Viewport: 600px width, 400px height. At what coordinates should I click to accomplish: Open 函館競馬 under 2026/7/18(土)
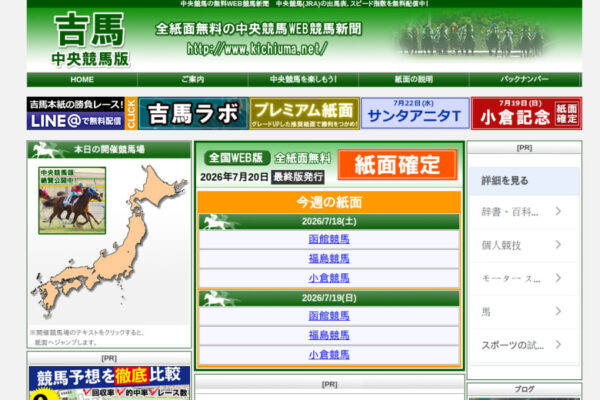[x=329, y=240]
